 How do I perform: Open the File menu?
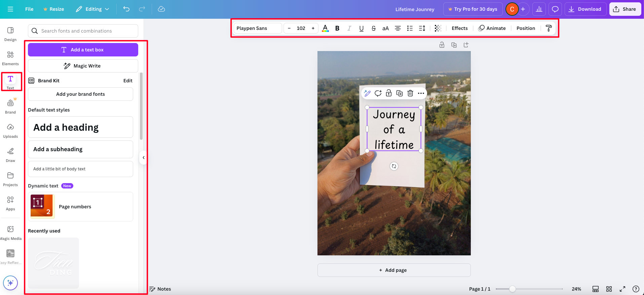click(29, 9)
